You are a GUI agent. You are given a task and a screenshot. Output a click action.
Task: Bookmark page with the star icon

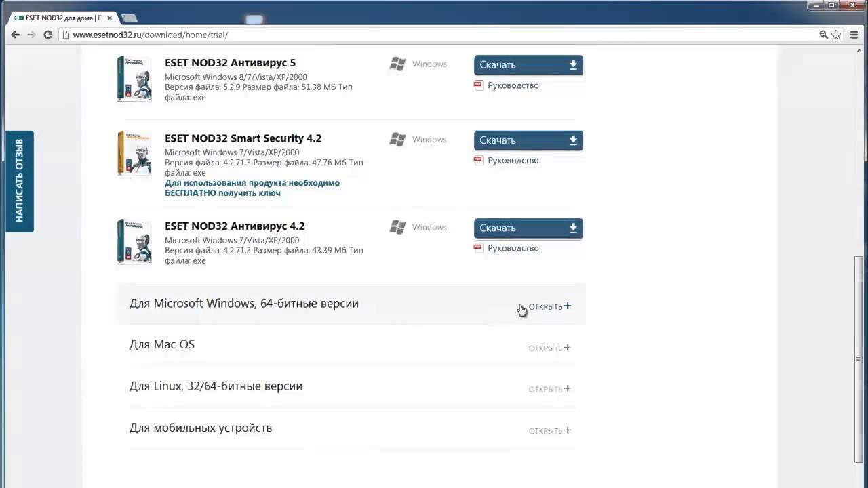click(836, 35)
